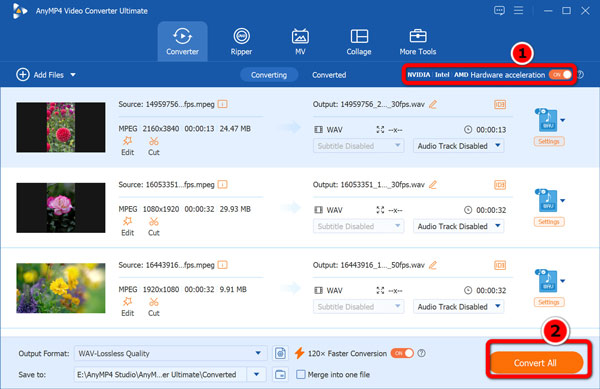Screen dimensions: 600x389
Task: Click the Save to path field
Action: (160, 374)
